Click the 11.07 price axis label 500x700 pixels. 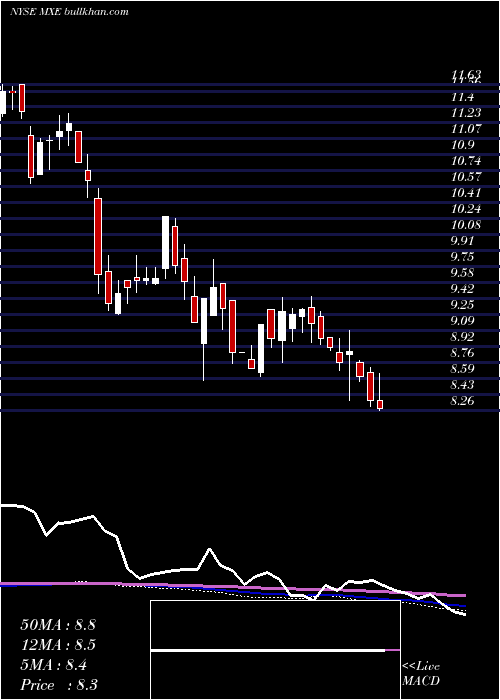tap(466, 129)
